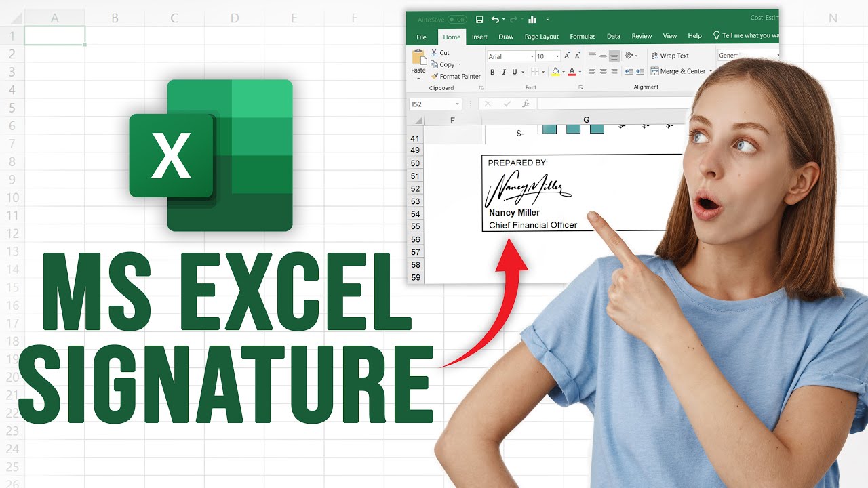The image size is (868, 488).
Task: Click the Save icon in quick access toolbar
Action: click(479, 20)
